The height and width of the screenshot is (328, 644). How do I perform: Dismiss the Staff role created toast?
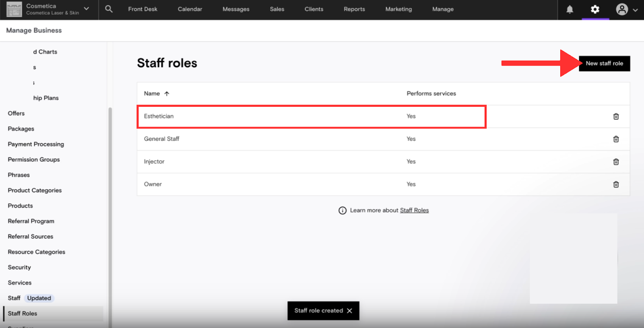coord(349,311)
